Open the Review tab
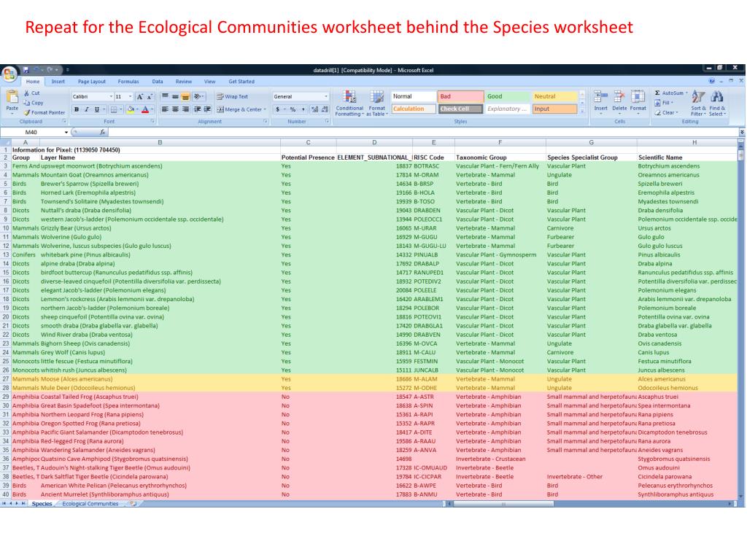 point(183,82)
